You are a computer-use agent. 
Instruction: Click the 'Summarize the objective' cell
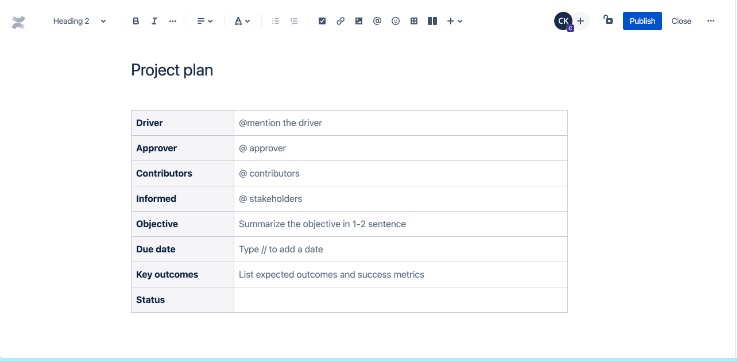400,224
